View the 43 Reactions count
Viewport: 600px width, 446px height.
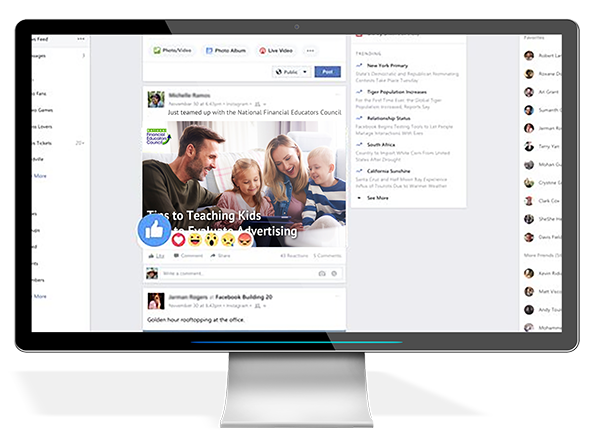[294, 256]
